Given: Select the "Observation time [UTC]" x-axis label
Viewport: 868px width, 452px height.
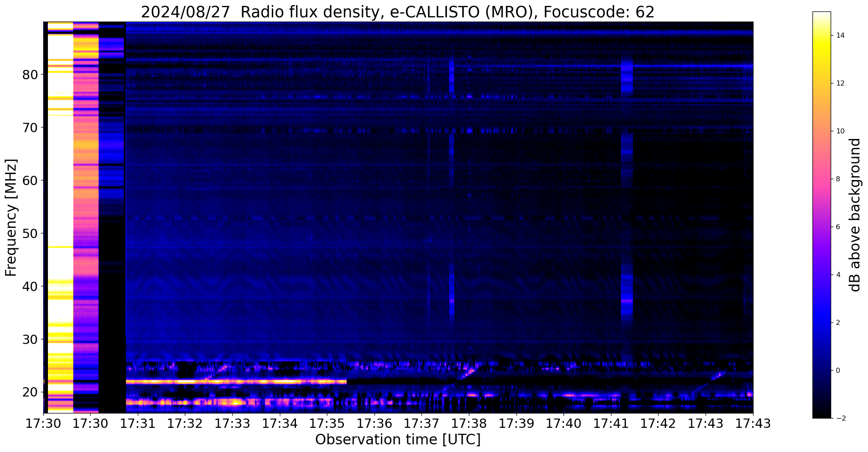Looking at the screenshot, I should (x=398, y=440).
